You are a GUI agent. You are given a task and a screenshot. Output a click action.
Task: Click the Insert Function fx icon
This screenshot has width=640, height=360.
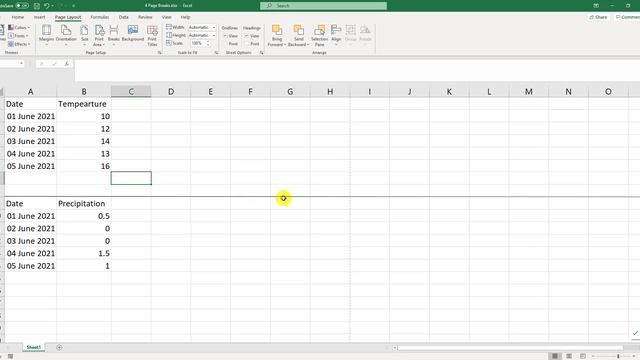coord(67,64)
